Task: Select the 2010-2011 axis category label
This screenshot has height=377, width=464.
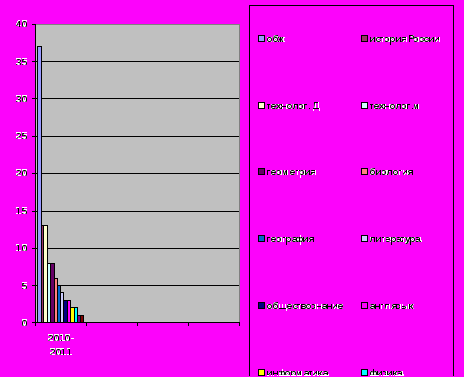Action: pos(61,345)
